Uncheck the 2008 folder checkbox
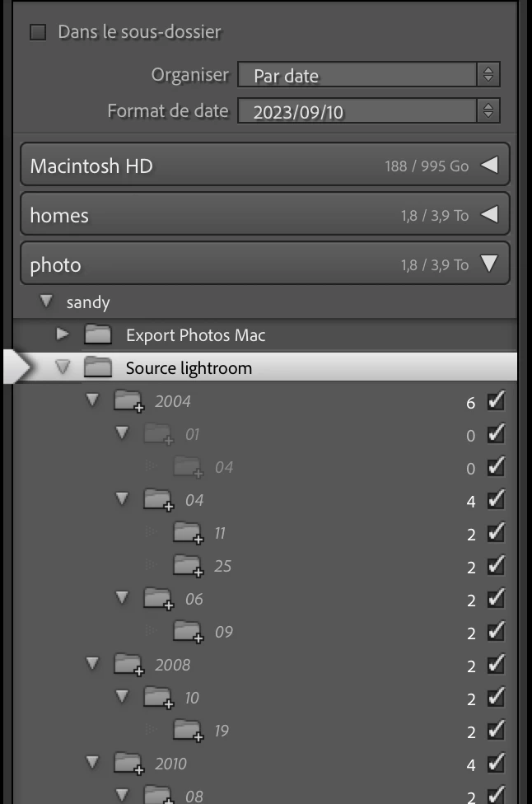Screen dimensions: 532x804 (x=496, y=664)
